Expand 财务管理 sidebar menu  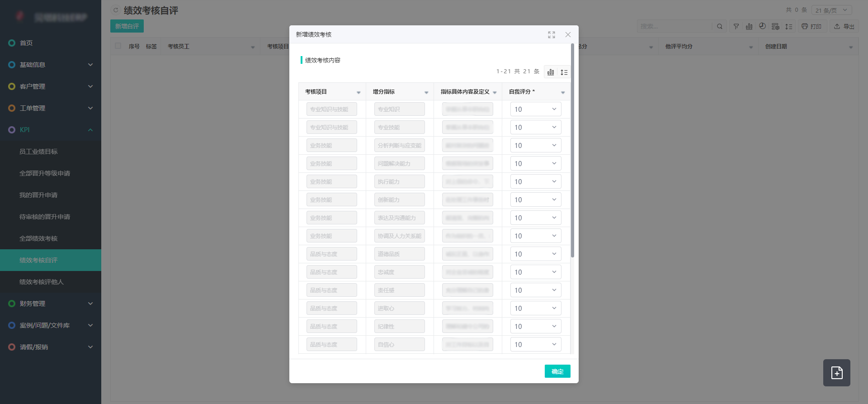pyautogui.click(x=51, y=304)
